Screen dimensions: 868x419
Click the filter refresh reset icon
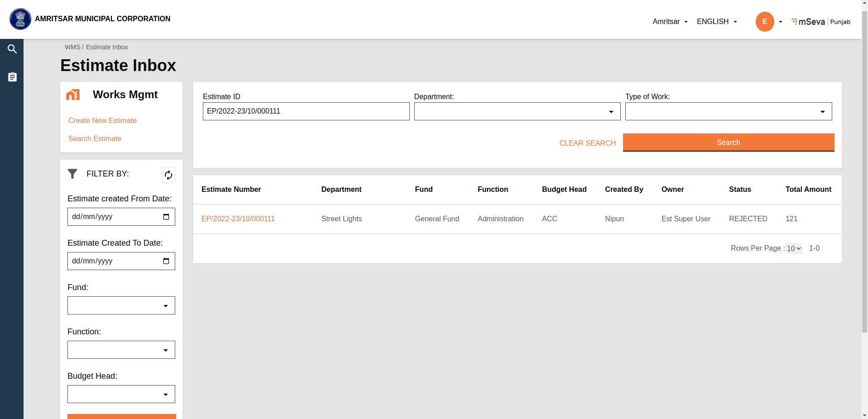click(x=168, y=175)
